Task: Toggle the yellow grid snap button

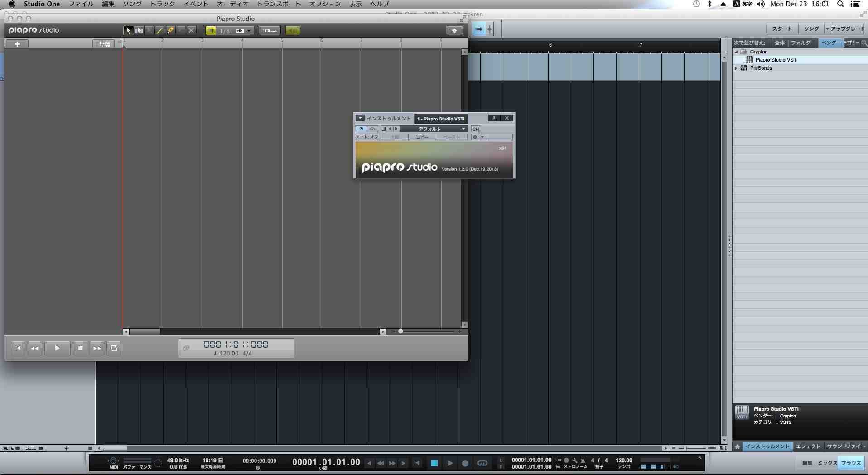Action: [211, 30]
